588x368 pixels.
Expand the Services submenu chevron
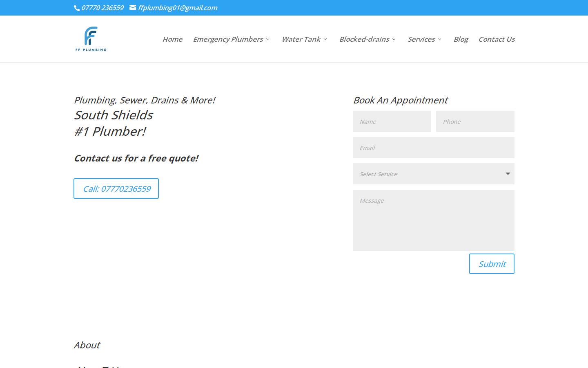point(440,39)
